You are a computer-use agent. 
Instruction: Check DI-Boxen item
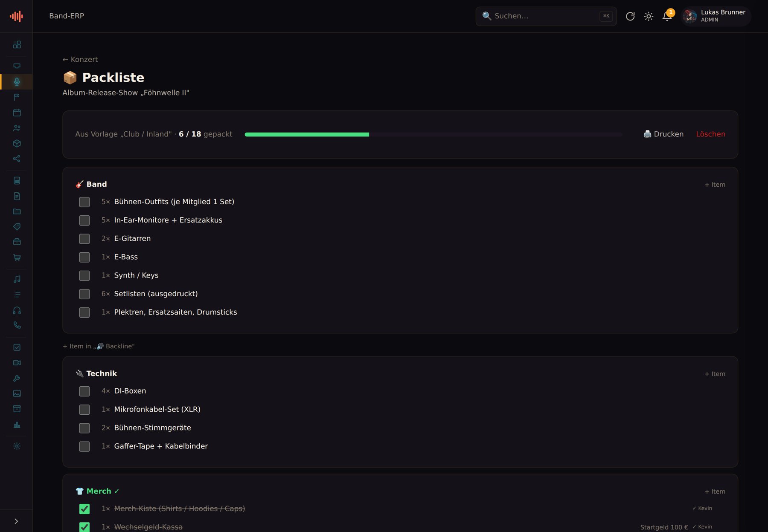[x=84, y=391]
